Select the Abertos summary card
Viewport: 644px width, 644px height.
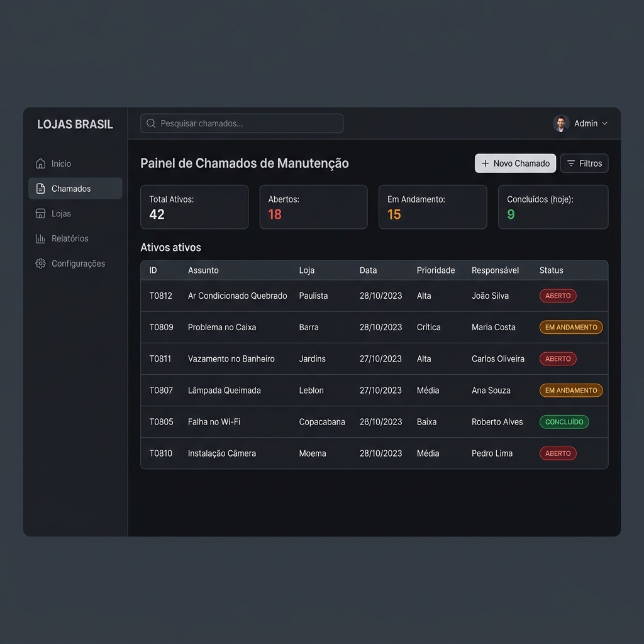[313, 207]
